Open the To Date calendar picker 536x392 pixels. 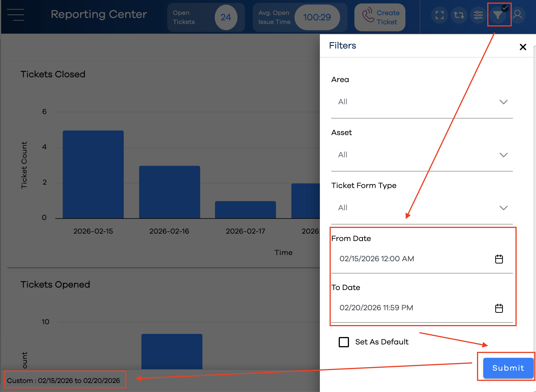499,308
